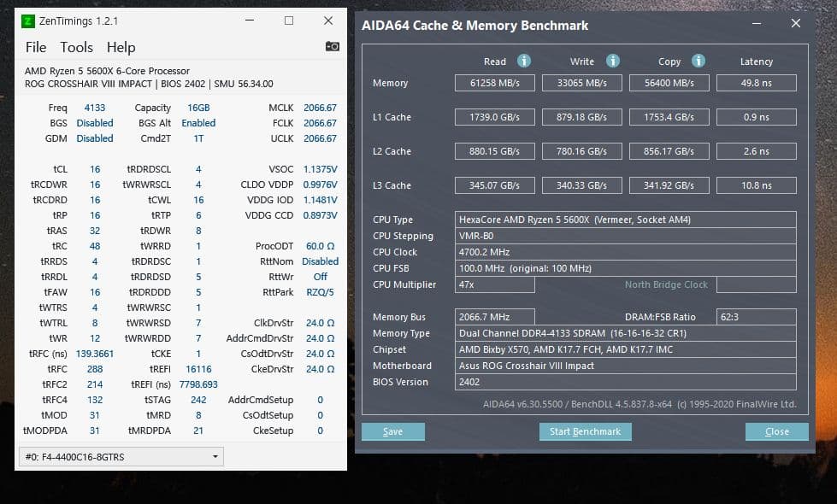Click the tSTAG value 242
The image size is (837, 504).
click(198, 400)
